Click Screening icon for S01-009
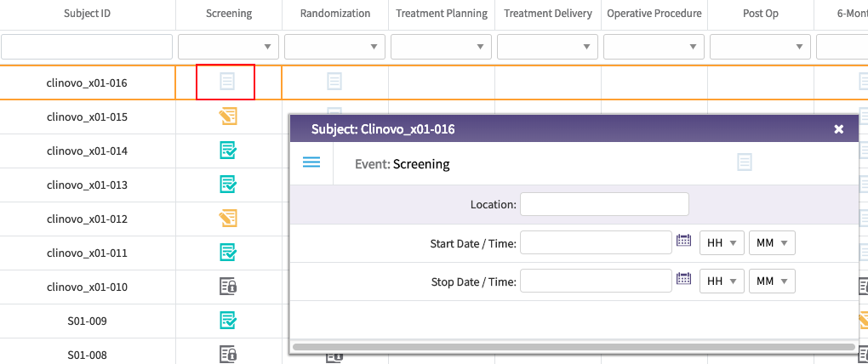 click(227, 321)
